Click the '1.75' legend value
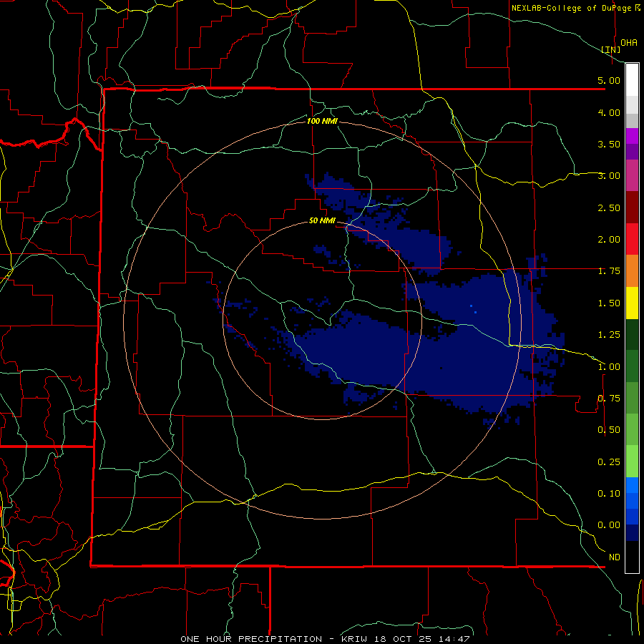Viewport: 644px width, 644px height. pos(609,271)
